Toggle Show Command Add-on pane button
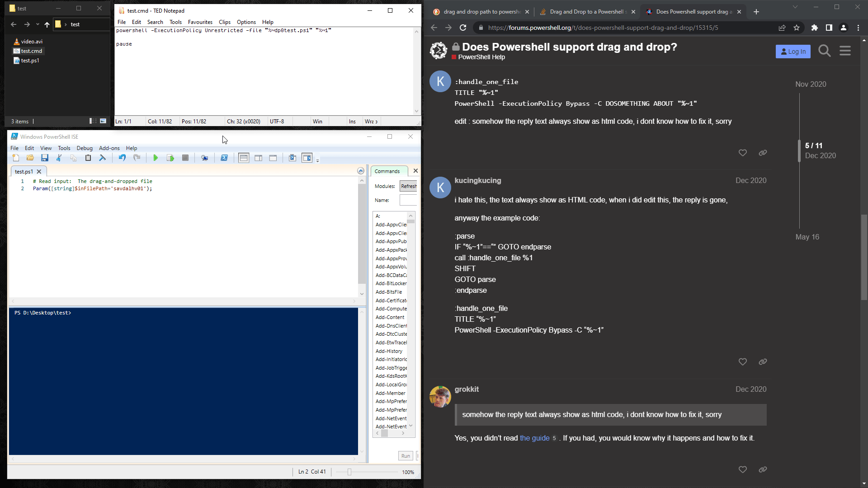Viewport: 868px width, 488px height. 307,158
